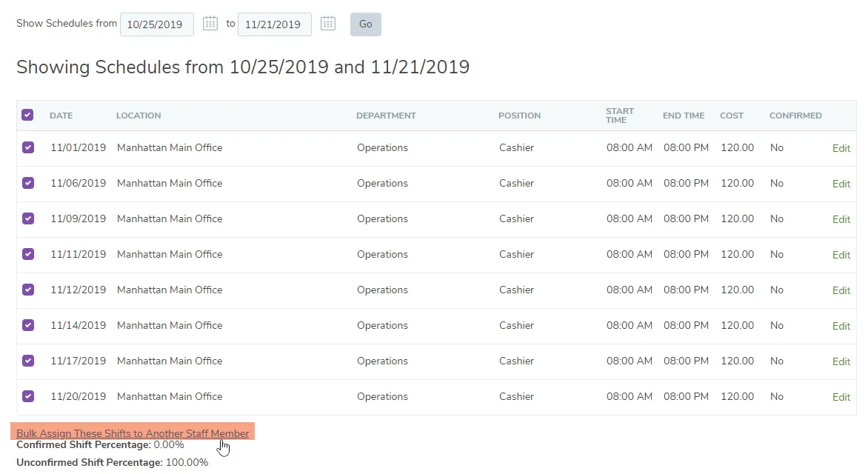Uncheck the 11/01/2019 shift checkbox
The height and width of the screenshot is (474, 868).
[28, 147]
